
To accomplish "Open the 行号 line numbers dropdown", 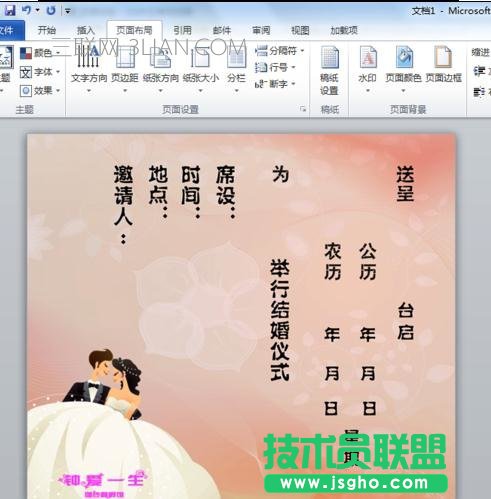I will pyautogui.click(x=275, y=68).
